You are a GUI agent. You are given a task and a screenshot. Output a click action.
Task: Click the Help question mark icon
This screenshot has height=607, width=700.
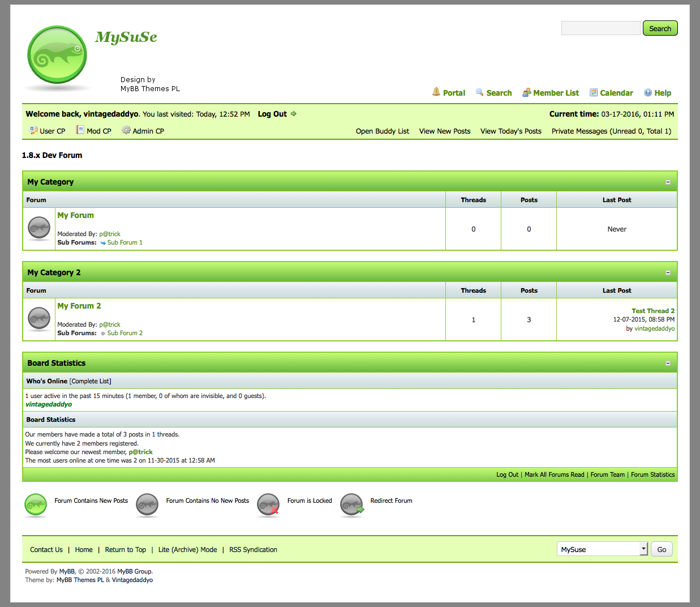648,92
